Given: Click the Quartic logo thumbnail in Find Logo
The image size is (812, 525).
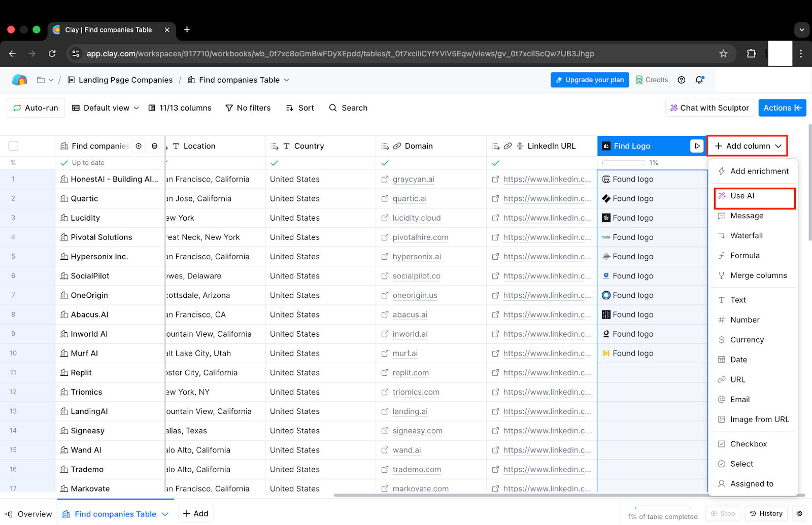Looking at the screenshot, I should click(x=606, y=198).
